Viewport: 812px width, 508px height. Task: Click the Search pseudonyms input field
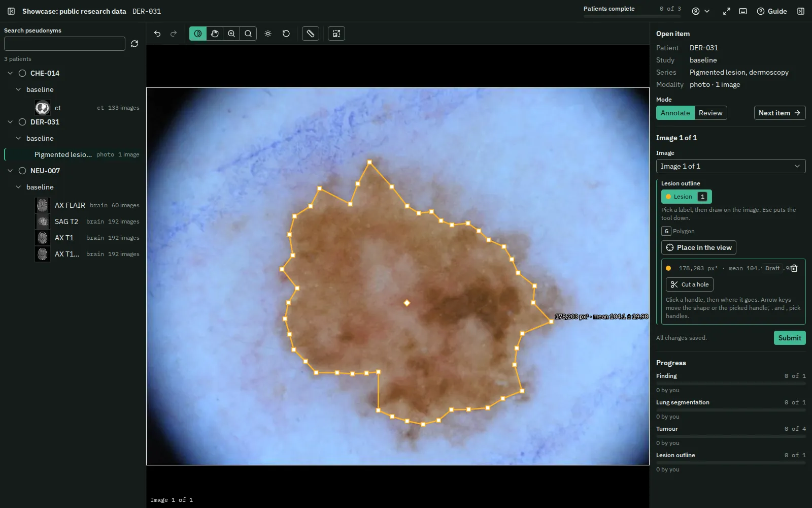pos(64,44)
